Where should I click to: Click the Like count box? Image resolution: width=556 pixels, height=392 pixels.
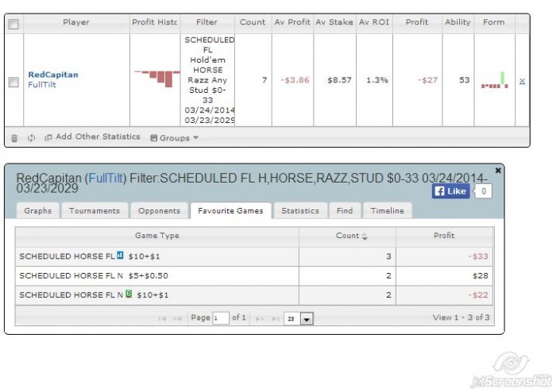[483, 191]
